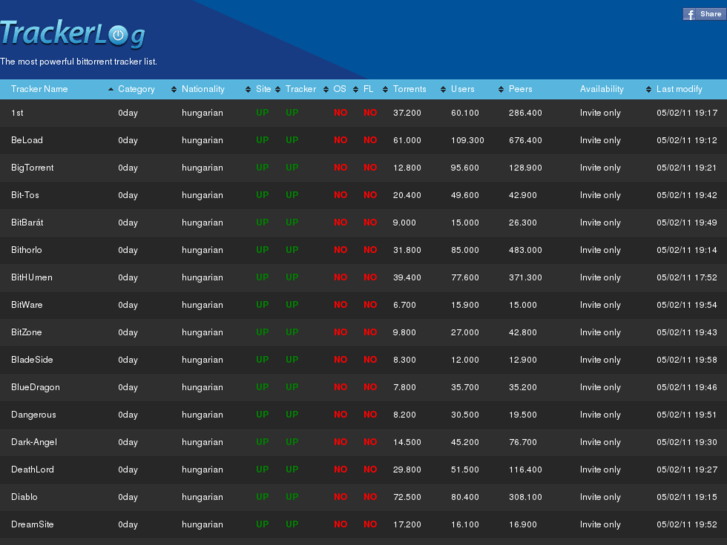Select the BitBarát tracker name
The width and height of the screenshot is (727, 545).
(27, 222)
